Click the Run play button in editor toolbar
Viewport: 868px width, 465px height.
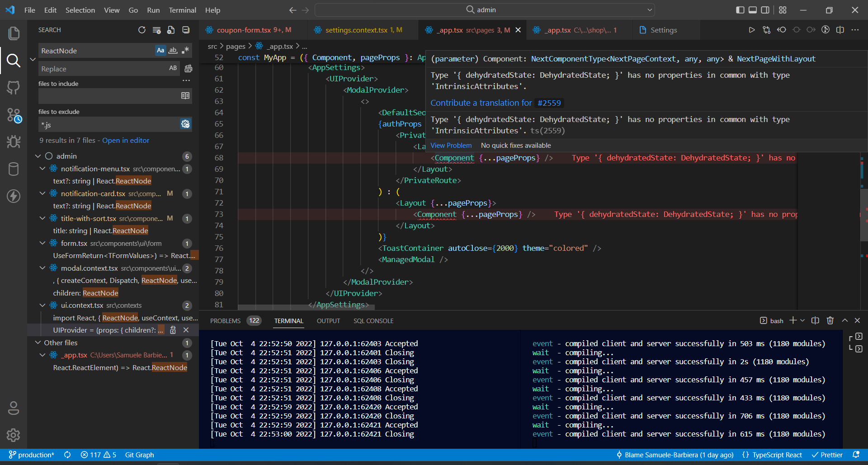point(751,30)
